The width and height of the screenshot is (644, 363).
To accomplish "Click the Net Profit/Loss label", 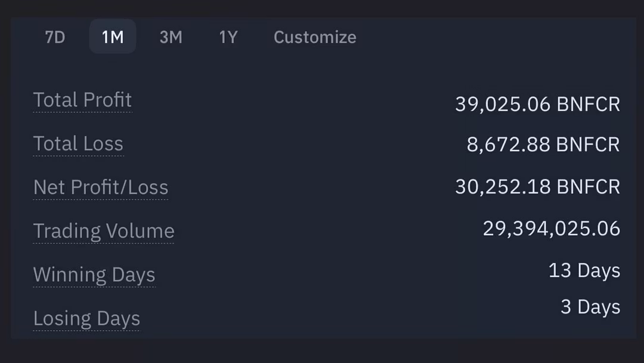I will (x=101, y=187).
